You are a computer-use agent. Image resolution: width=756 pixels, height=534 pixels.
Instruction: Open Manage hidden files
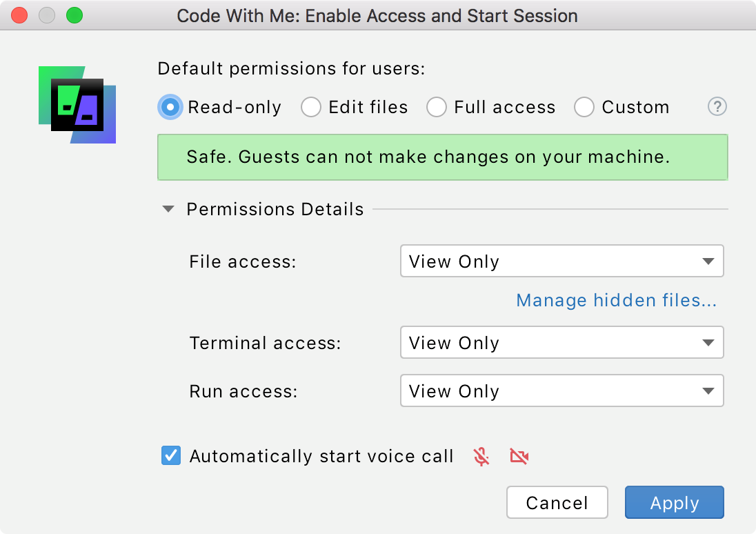coord(616,300)
